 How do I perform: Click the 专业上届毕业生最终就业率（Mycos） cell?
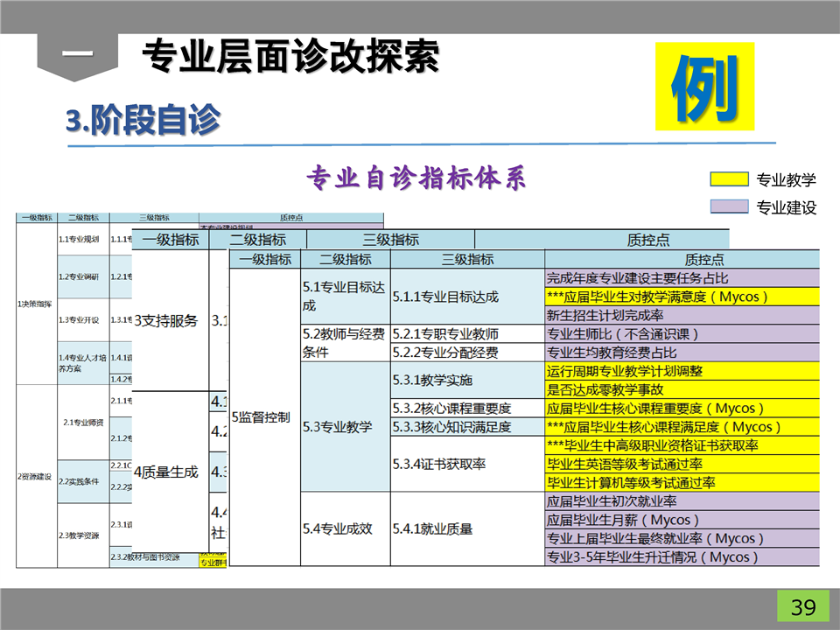(682, 538)
